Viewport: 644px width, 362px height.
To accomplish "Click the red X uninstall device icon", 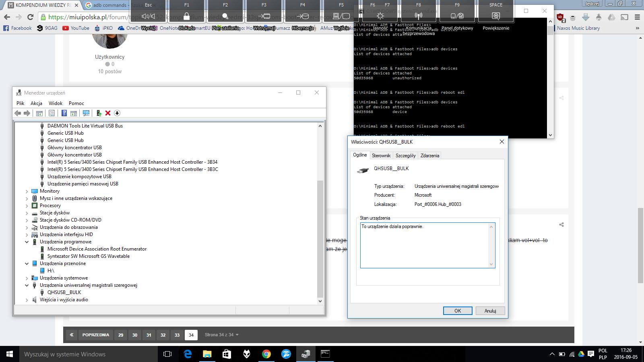I will pyautogui.click(x=108, y=113).
